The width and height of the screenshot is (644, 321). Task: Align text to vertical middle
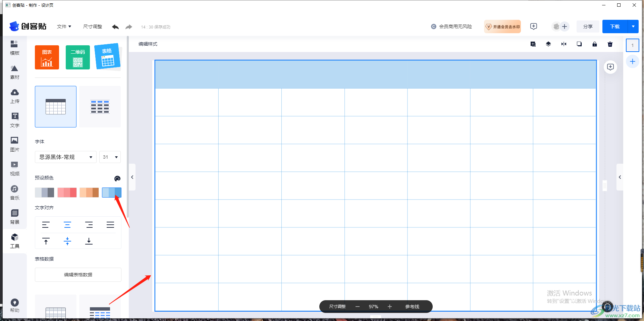pyautogui.click(x=67, y=241)
